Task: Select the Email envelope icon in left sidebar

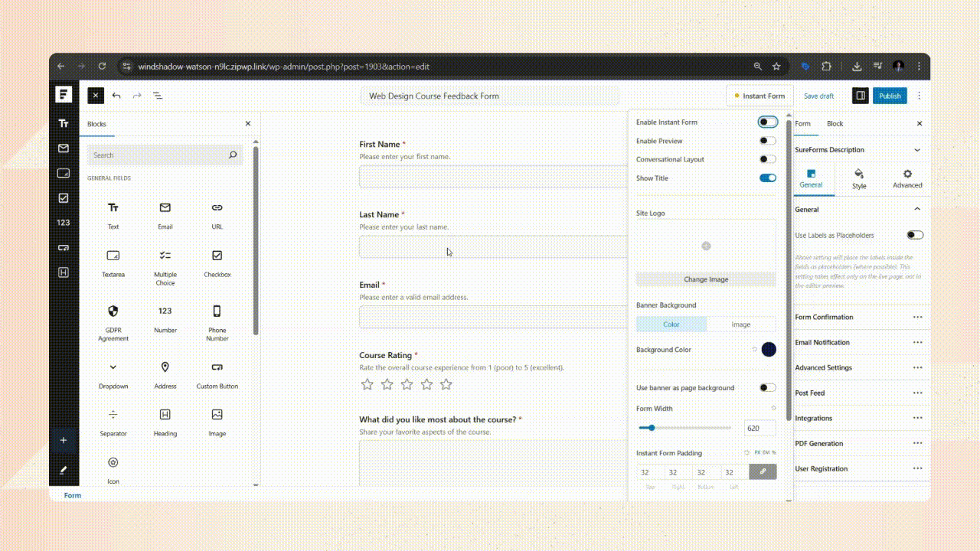Action: coord(64,148)
